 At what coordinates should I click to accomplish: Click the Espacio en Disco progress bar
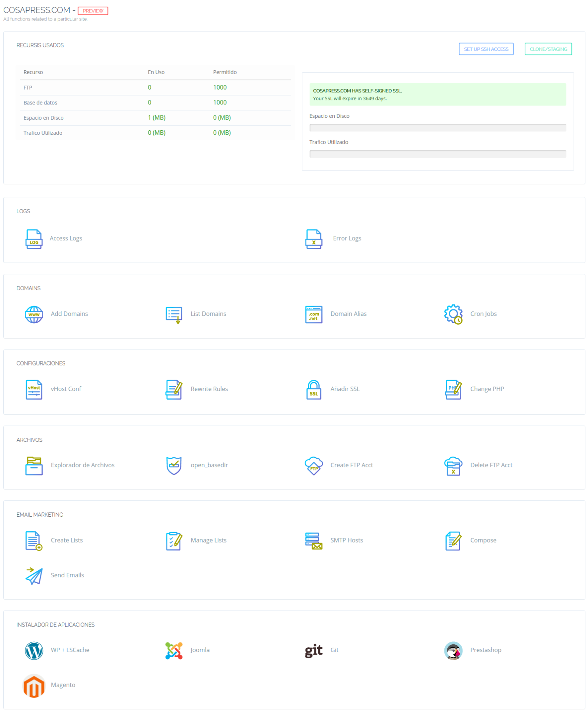point(438,128)
